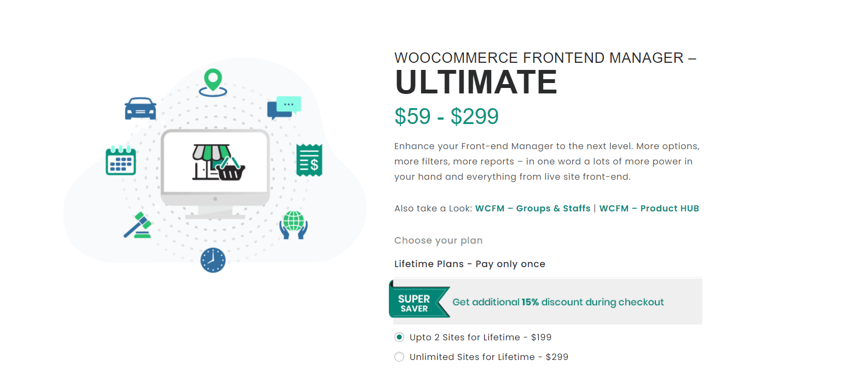868x372 pixels.
Task: Click the invoice receipt icon
Action: click(310, 162)
